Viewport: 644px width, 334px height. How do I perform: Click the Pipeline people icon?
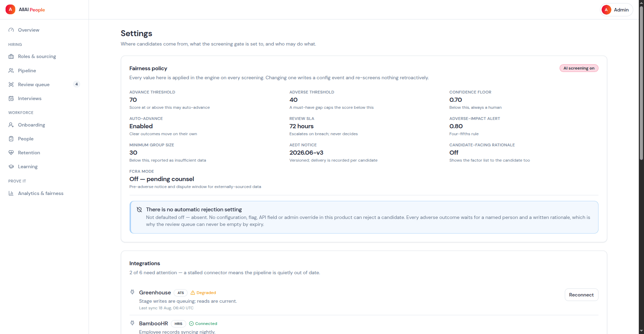pos(11,71)
